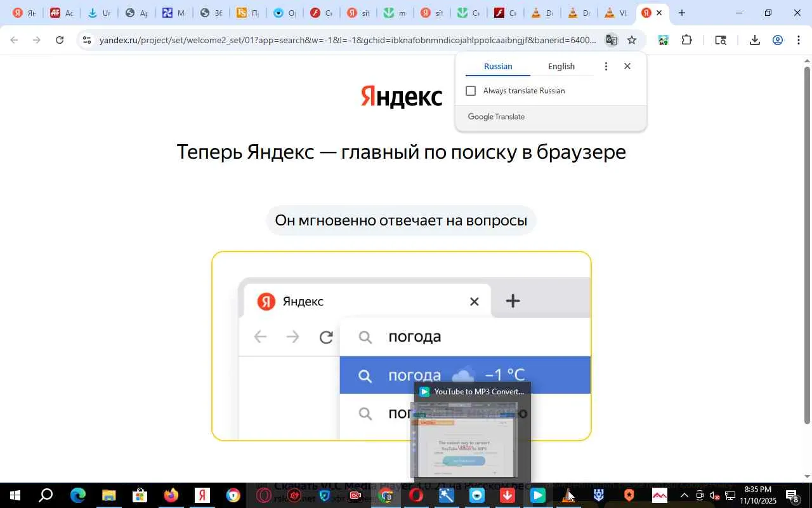Open Chrome three-dot main menu

[799, 40]
